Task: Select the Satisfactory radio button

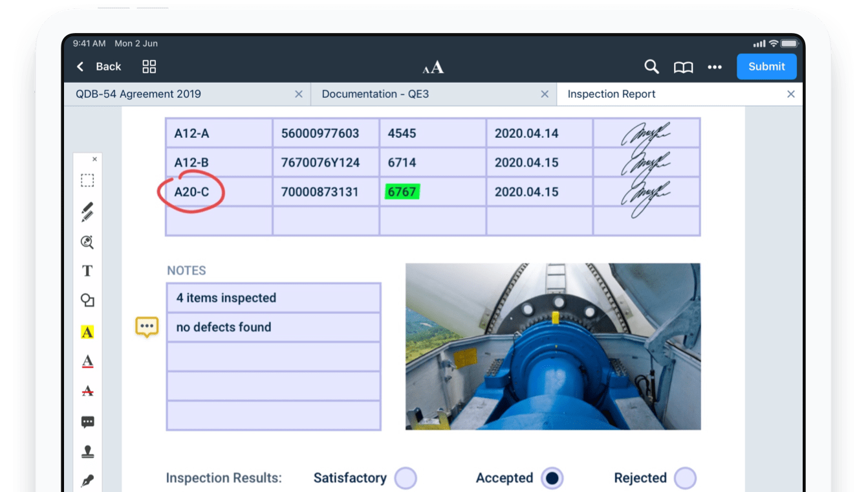Action: pyautogui.click(x=406, y=478)
